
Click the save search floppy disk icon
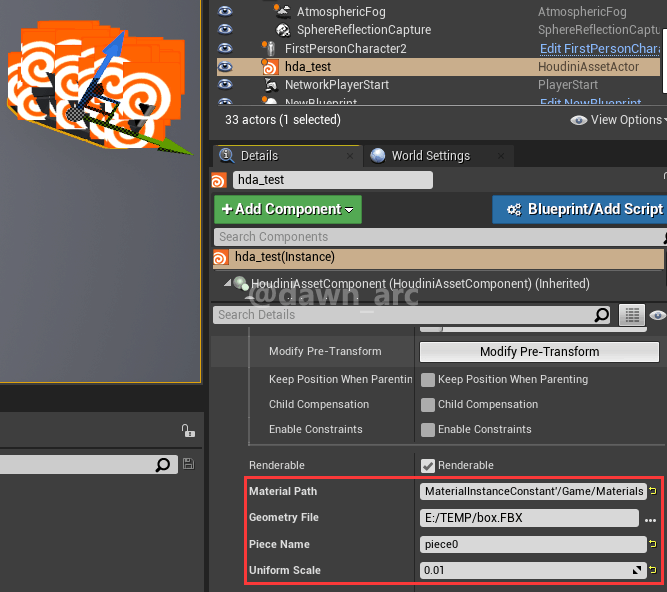(x=188, y=465)
